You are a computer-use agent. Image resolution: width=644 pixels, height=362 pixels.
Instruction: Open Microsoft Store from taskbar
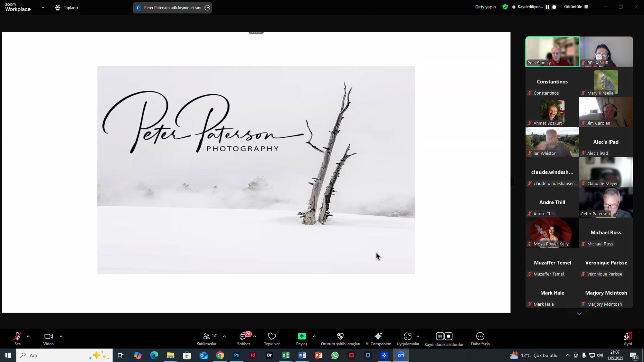click(x=187, y=355)
